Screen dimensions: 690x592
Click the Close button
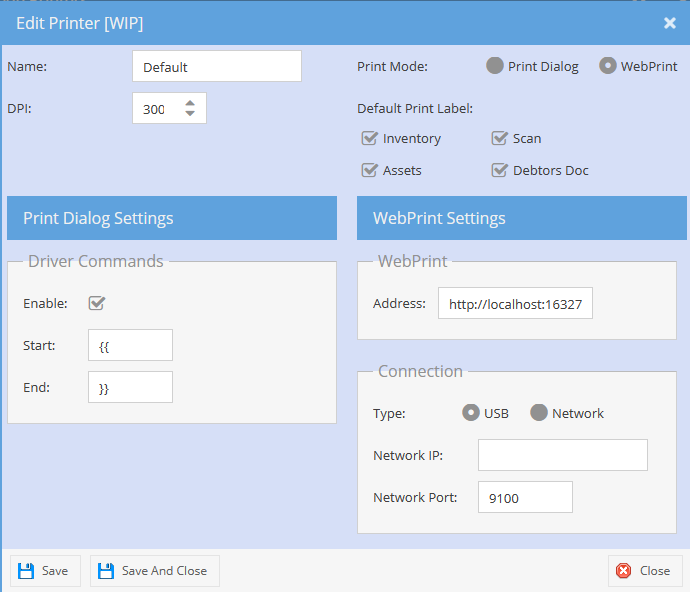645,571
